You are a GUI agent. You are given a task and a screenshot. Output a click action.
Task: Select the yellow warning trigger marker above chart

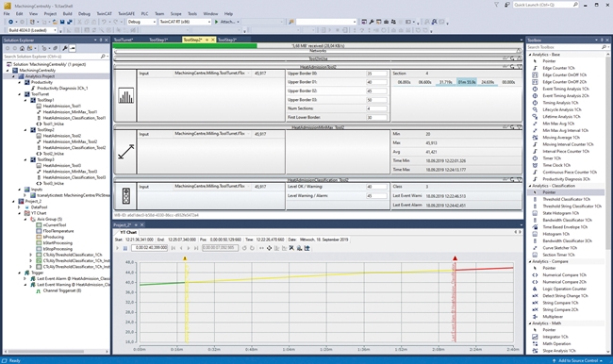coord(185,258)
